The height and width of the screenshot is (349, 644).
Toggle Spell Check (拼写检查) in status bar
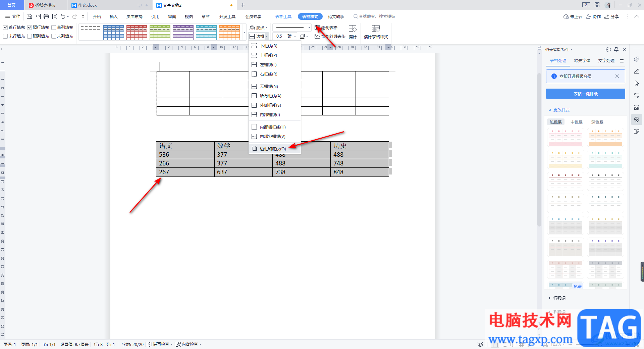coord(158,344)
